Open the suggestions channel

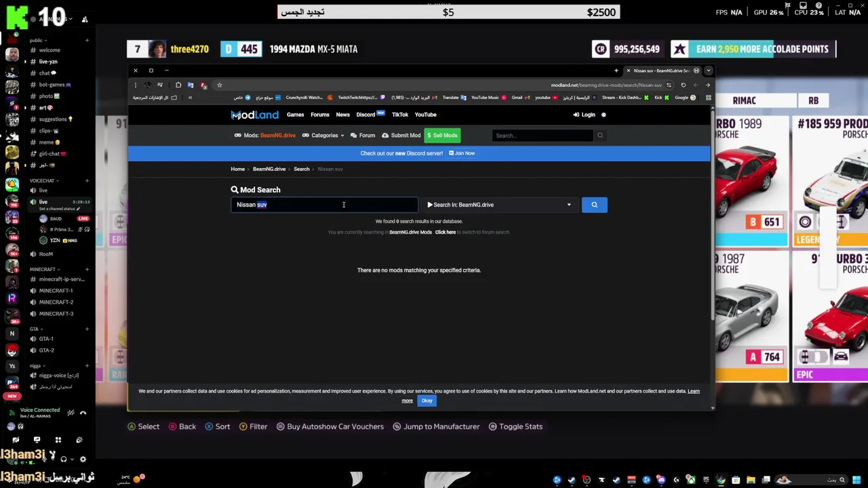[53, 119]
